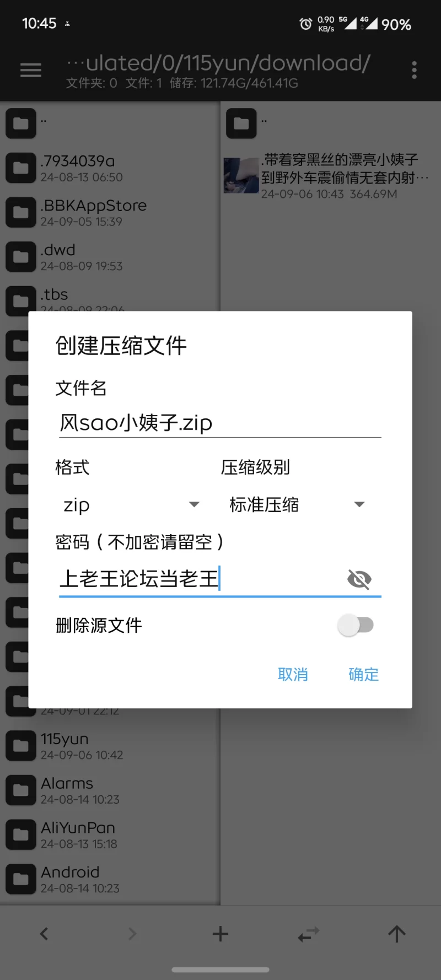This screenshot has width=441, height=980.
Task: Tap the swap panels arrows icon
Action: coord(309,934)
